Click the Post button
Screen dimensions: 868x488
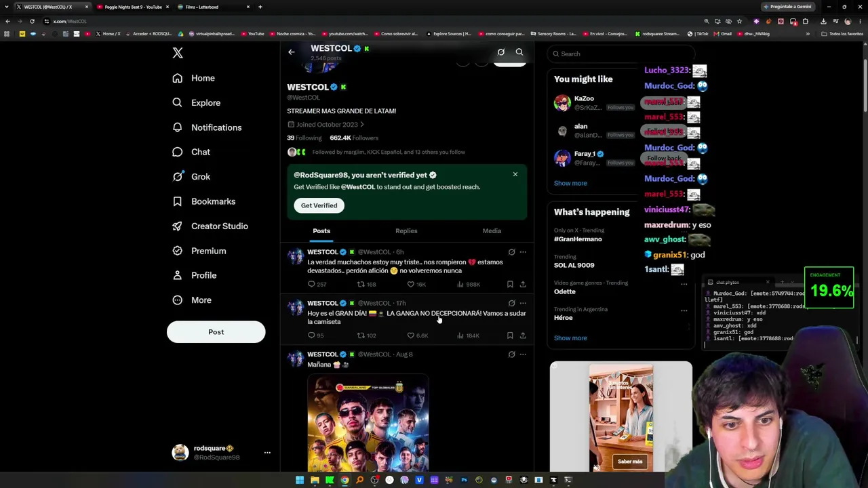[x=216, y=332]
